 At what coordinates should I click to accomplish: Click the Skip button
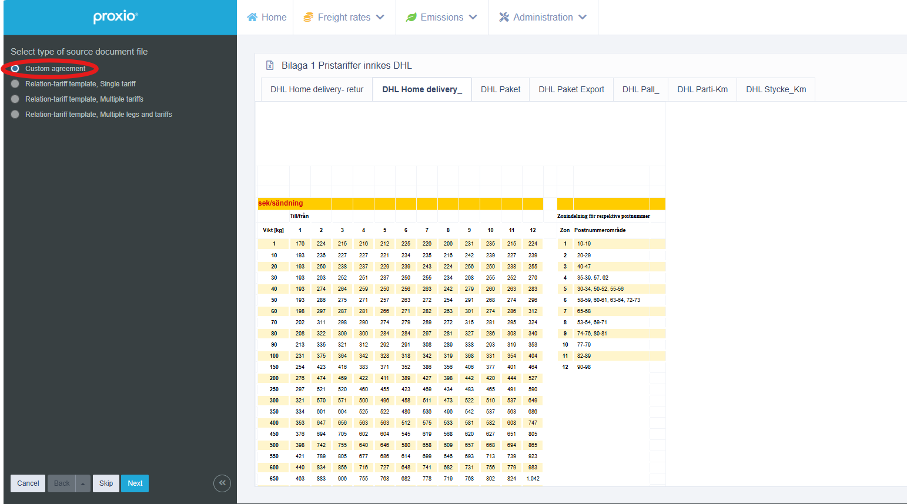(106, 483)
